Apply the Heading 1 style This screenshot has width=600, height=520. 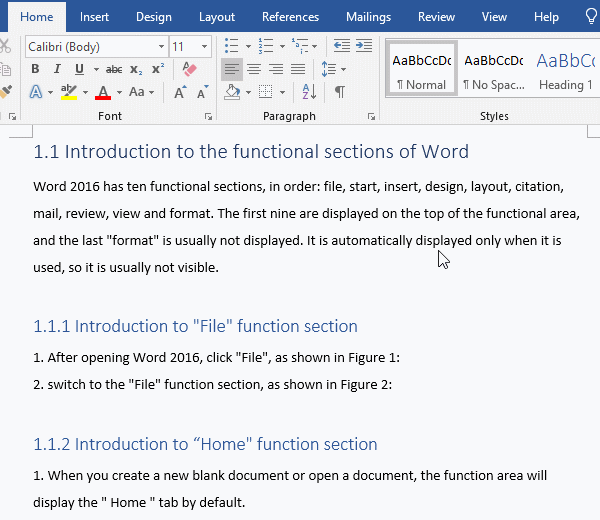pyautogui.click(x=566, y=68)
